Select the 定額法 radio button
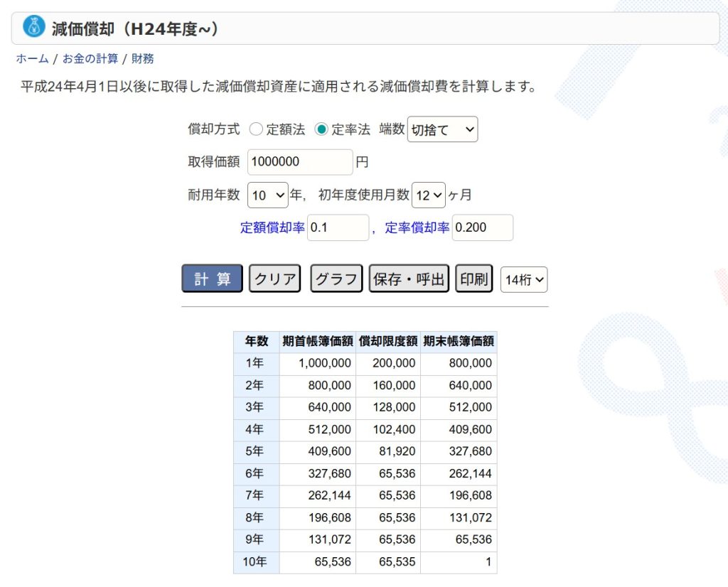 pos(256,129)
